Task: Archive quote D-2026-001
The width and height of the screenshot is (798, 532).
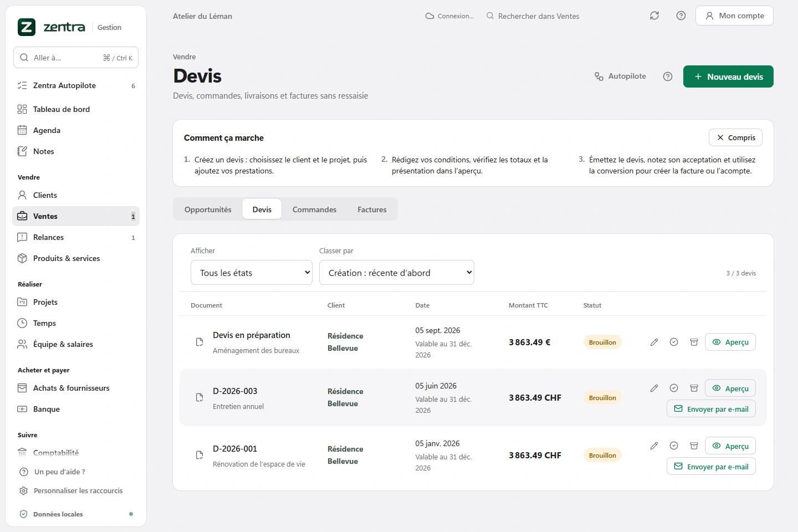Action: [694, 446]
